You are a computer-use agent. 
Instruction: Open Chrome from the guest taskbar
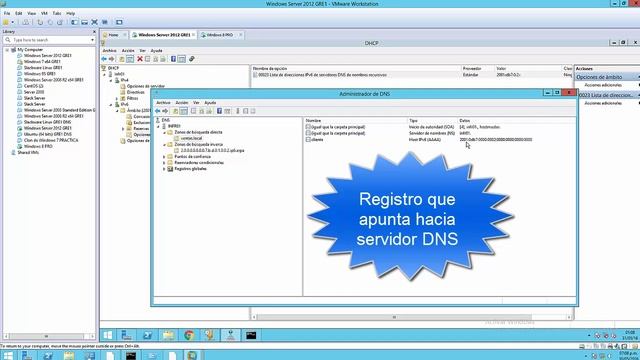[x=189, y=335]
